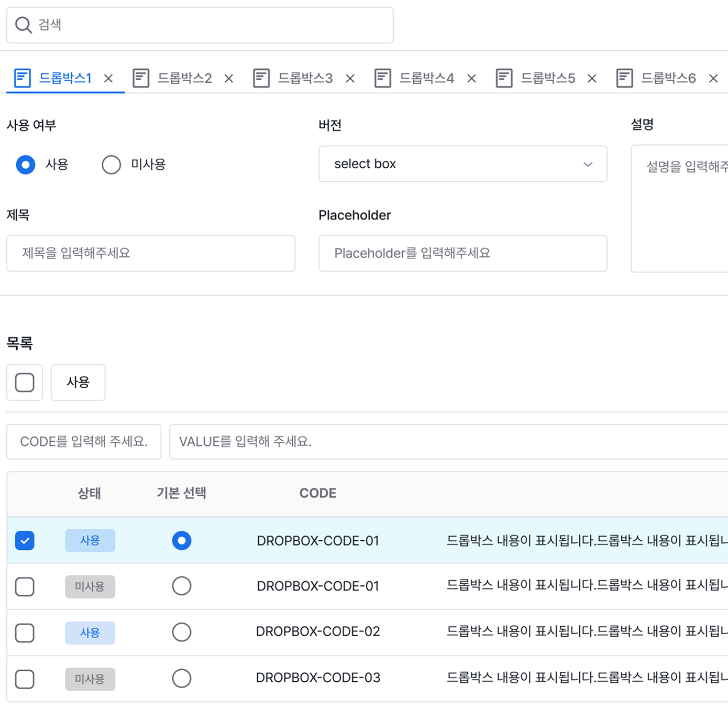Image resolution: width=728 pixels, height=720 pixels.
Task: Click the 미사용 badge in second DROPBOX-CODE-01 row
Action: click(90, 586)
